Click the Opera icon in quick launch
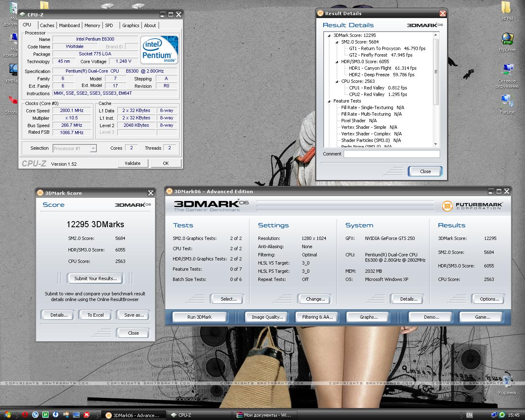The width and height of the screenshot is (525, 420). [x=25, y=415]
